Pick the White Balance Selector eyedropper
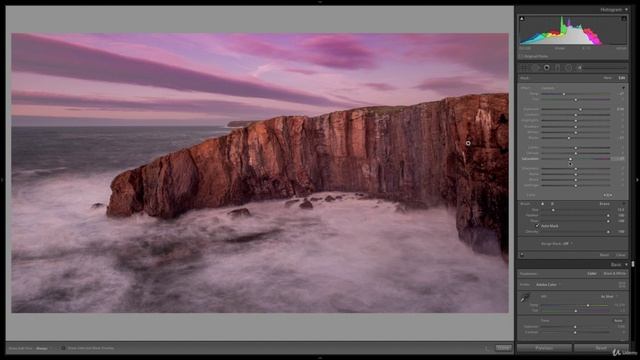640x360 pixels. (x=525, y=299)
